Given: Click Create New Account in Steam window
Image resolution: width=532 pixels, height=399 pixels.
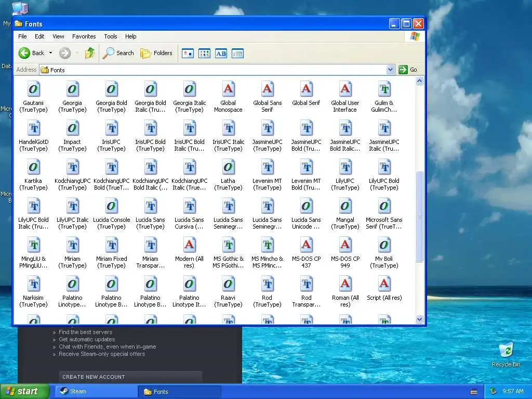Looking at the screenshot, I should click(130, 377).
